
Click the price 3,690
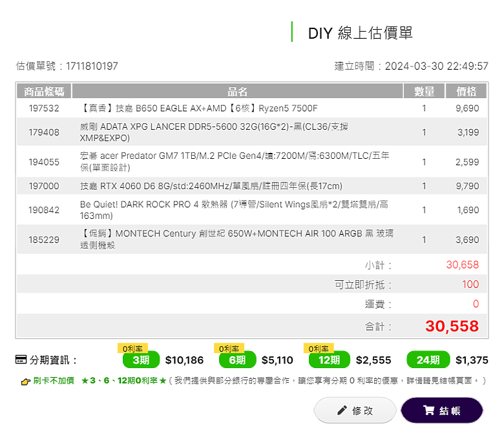[467, 240]
